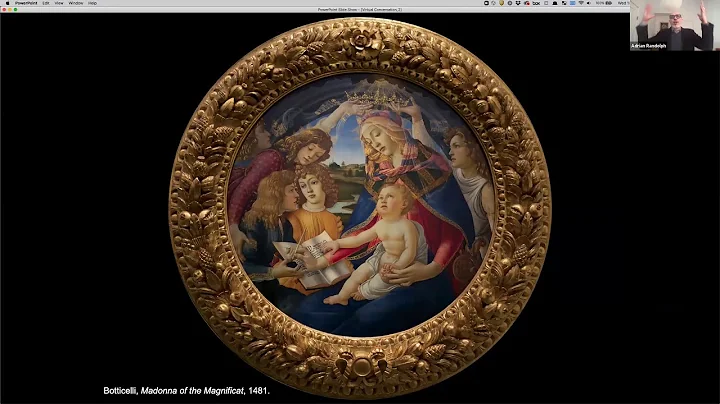Open the View menu

59,3
